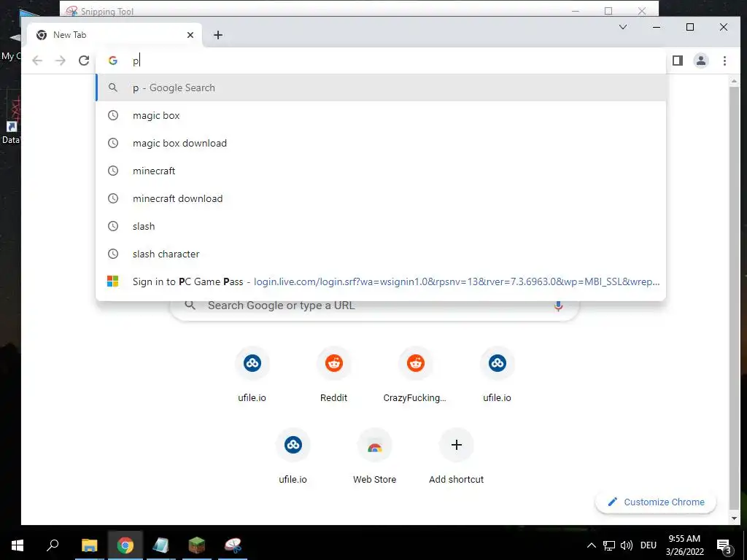
Task: Click the notebook app taskbar icon
Action: (160, 545)
